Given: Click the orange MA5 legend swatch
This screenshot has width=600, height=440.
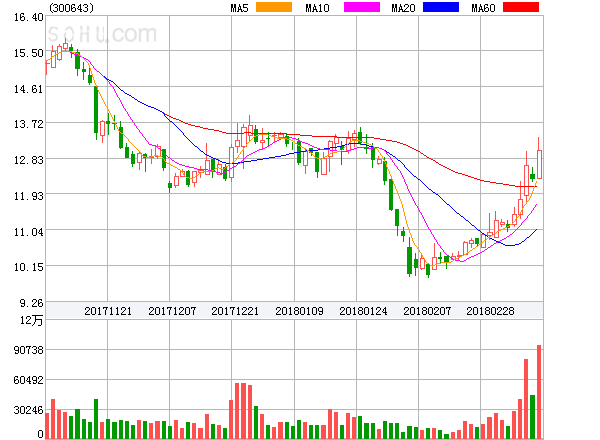Looking at the screenshot, I should tap(274, 7).
